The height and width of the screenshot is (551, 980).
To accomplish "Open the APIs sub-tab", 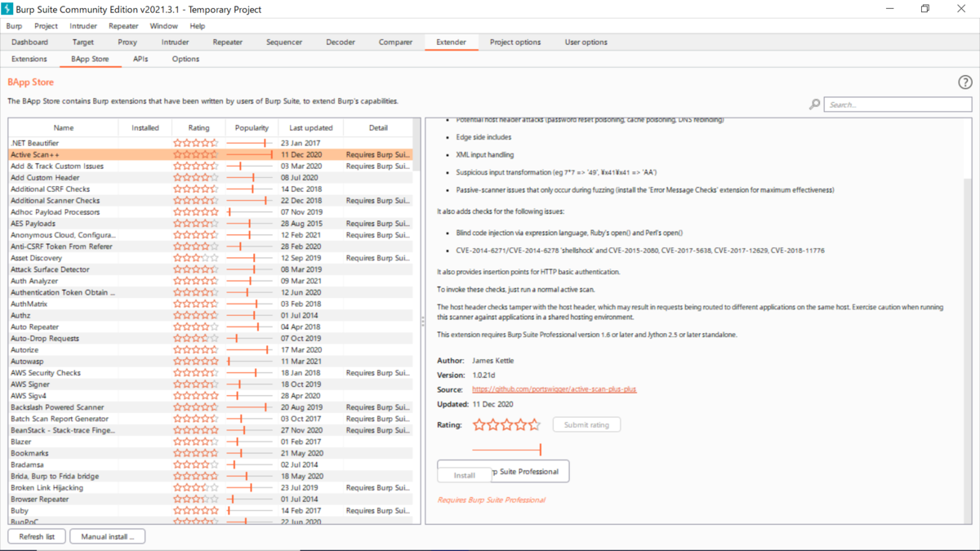I will click(140, 59).
